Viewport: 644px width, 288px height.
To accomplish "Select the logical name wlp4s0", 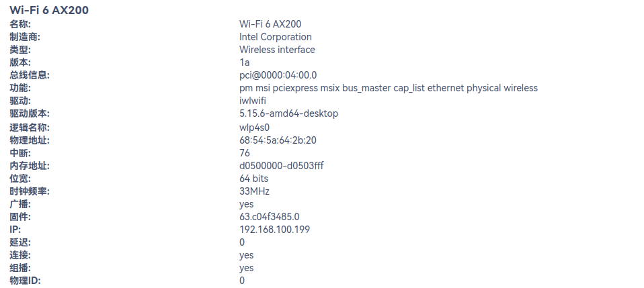I will tap(254, 127).
